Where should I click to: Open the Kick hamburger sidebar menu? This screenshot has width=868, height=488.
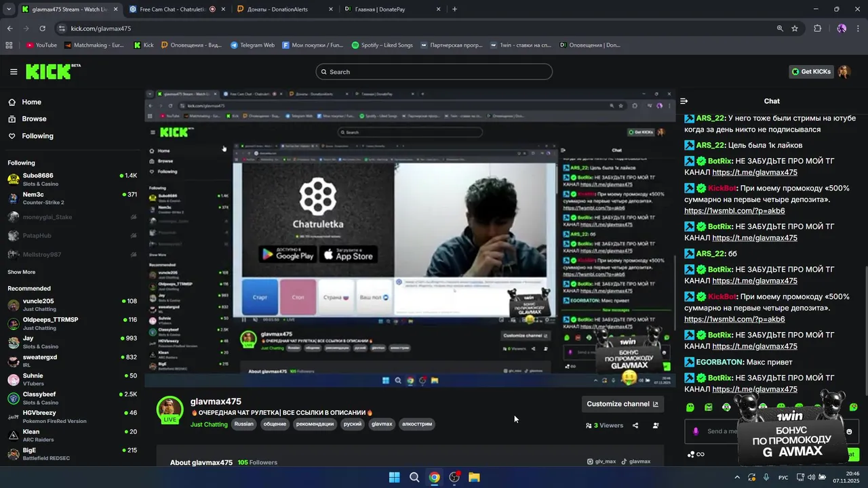(x=14, y=72)
